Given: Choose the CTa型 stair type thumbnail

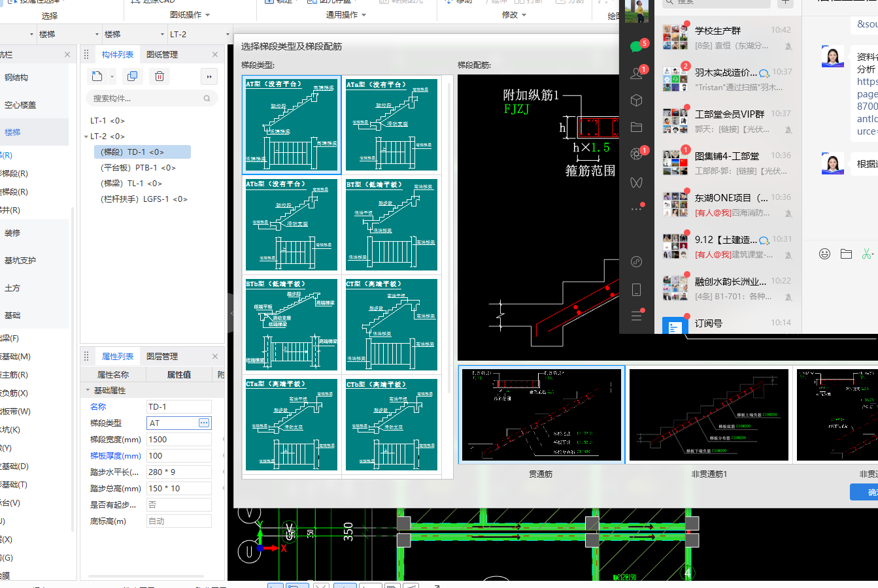Looking at the screenshot, I should pos(292,425).
